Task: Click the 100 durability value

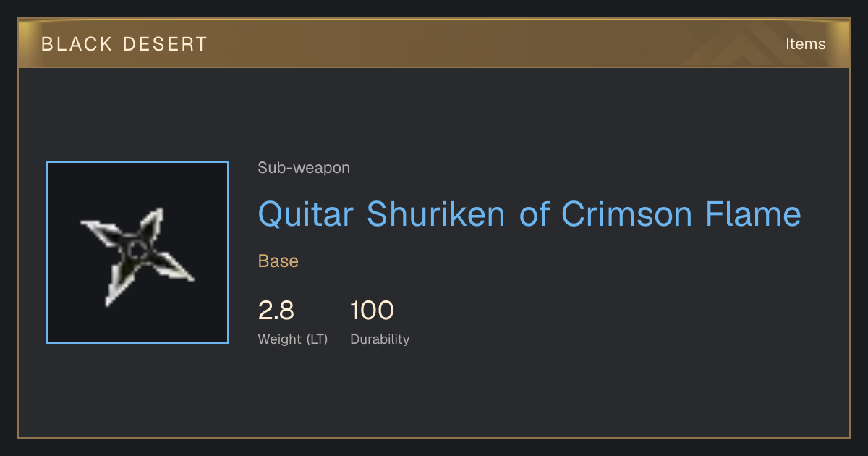Action: pos(372,311)
